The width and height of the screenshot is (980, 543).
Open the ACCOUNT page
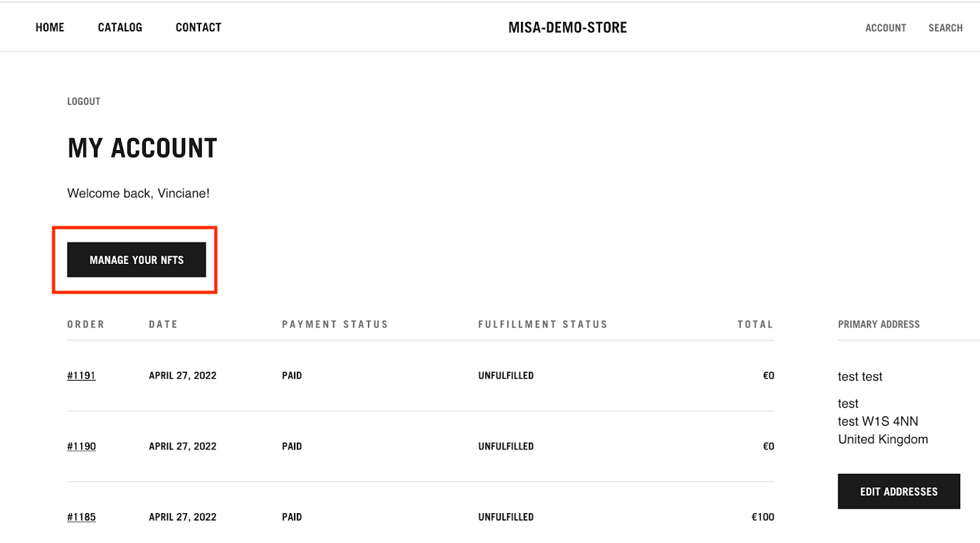[x=885, y=28]
